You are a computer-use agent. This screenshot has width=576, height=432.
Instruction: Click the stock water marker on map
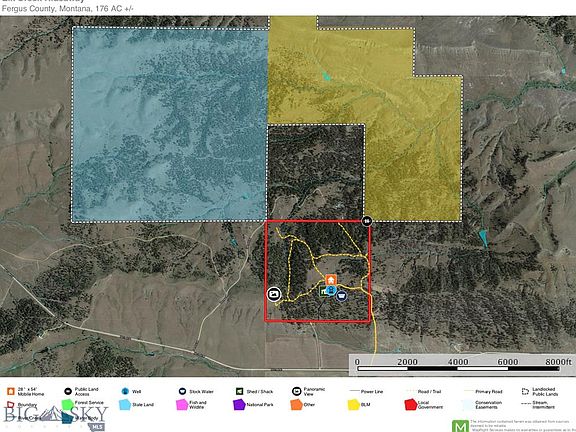click(x=341, y=295)
